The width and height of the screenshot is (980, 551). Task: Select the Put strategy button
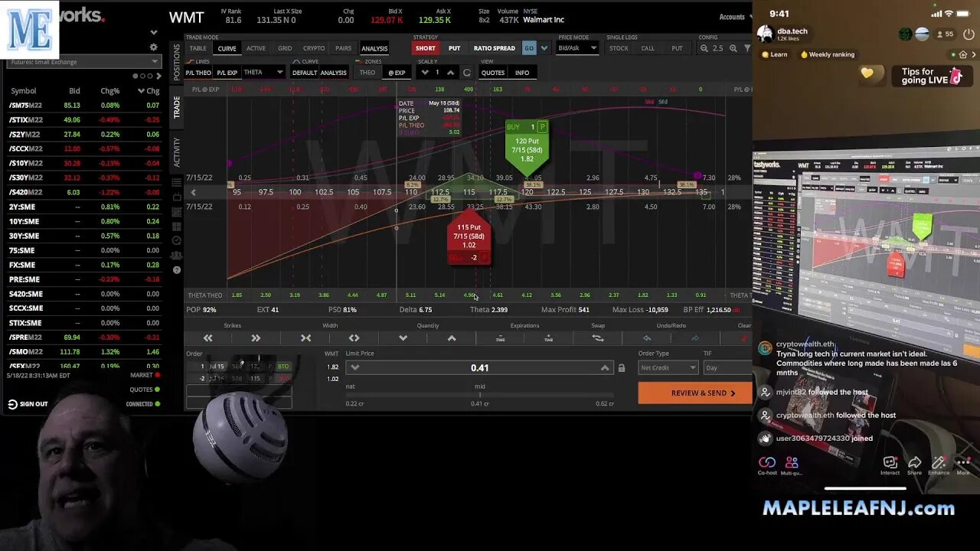pyautogui.click(x=454, y=48)
